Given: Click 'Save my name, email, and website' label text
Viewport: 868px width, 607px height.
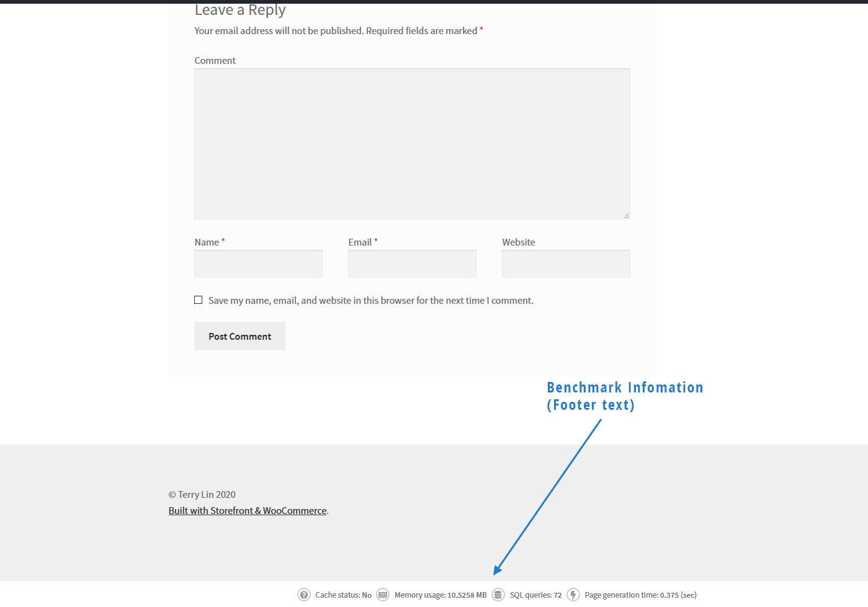Looking at the screenshot, I should click(371, 301).
